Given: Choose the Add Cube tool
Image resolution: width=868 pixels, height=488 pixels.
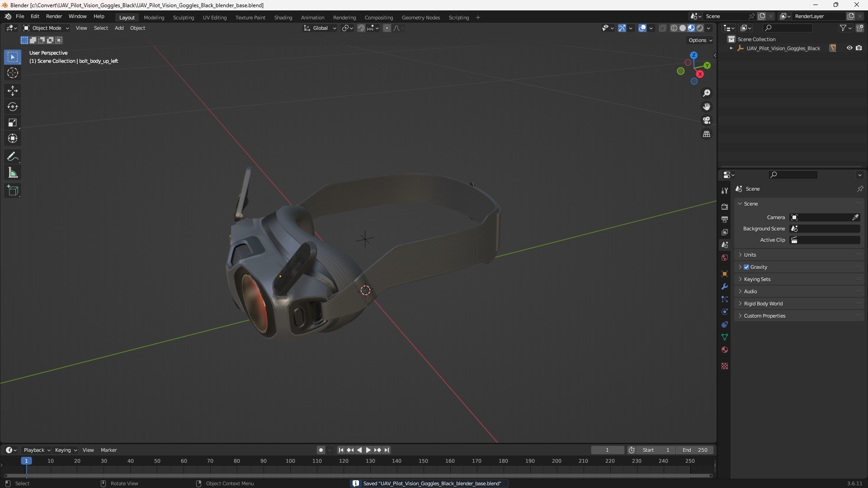Looking at the screenshot, I should (13, 191).
